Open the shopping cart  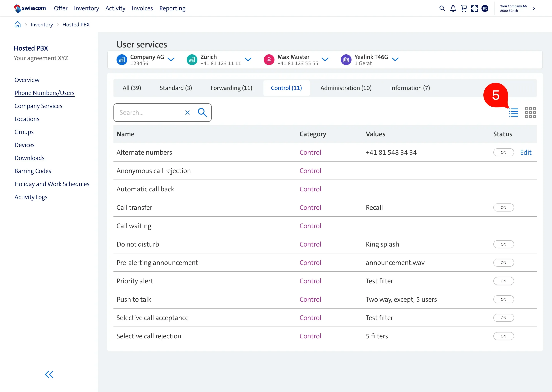(464, 8)
